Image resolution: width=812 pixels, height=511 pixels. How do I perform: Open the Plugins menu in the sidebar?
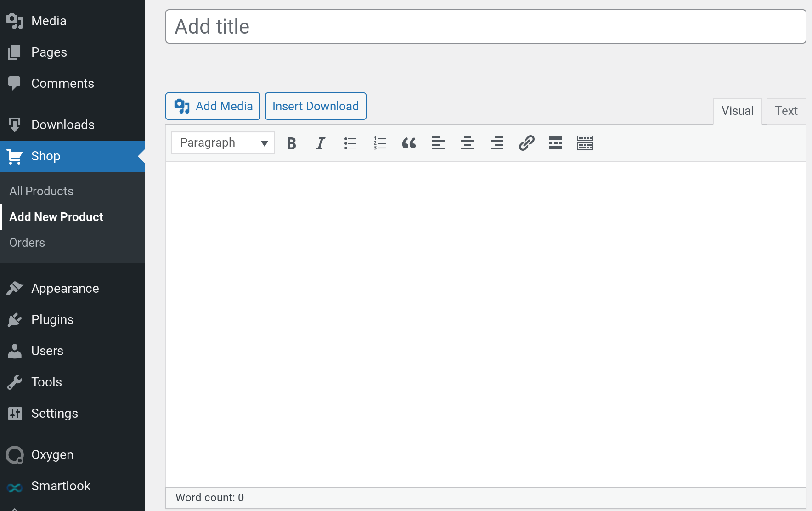point(52,320)
